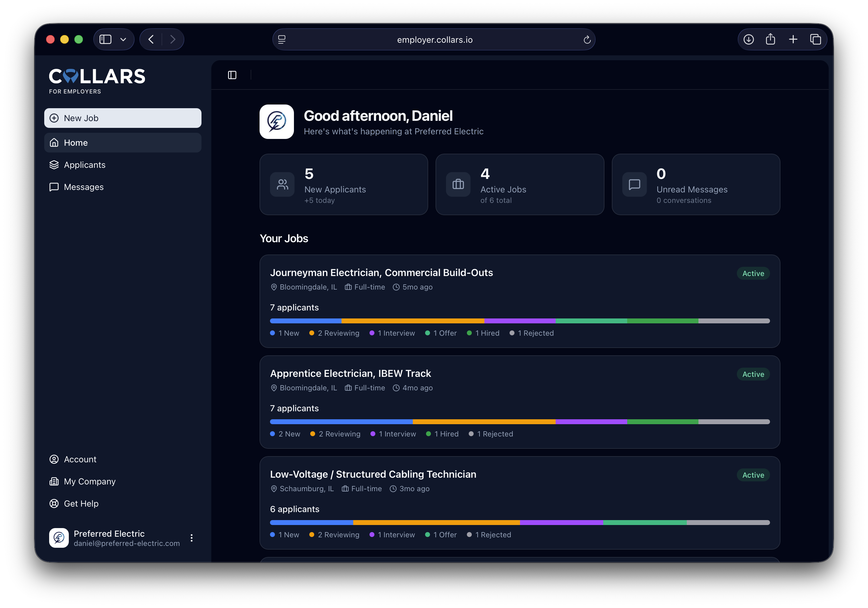The height and width of the screenshot is (608, 868).
Task: Click the briefcase icon on Active Jobs card
Action: tap(458, 185)
